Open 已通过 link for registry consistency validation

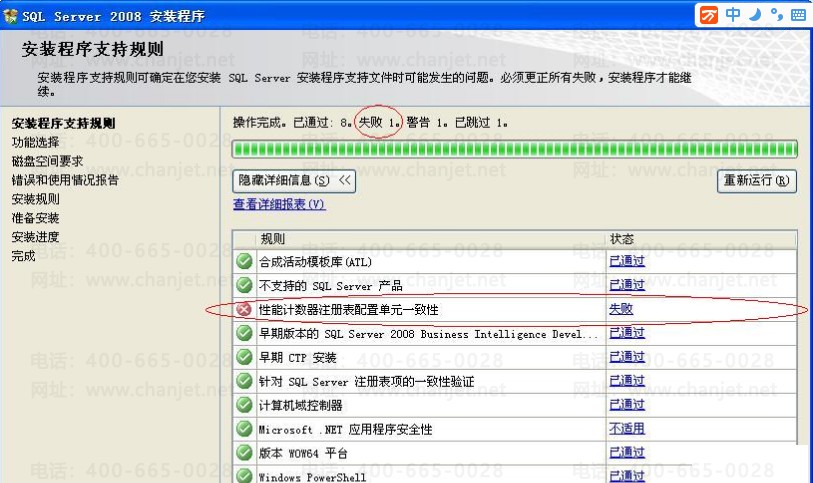(x=627, y=380)
